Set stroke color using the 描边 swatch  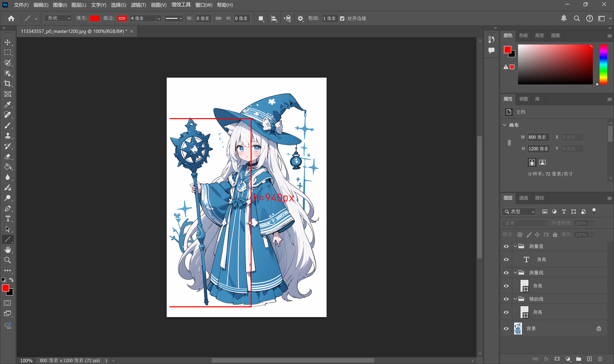(122, 18)
